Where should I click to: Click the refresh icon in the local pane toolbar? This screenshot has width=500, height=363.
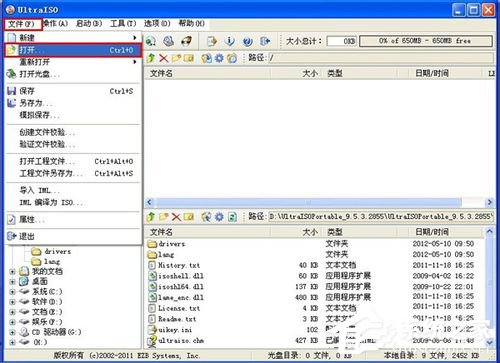tap(232, 217)
